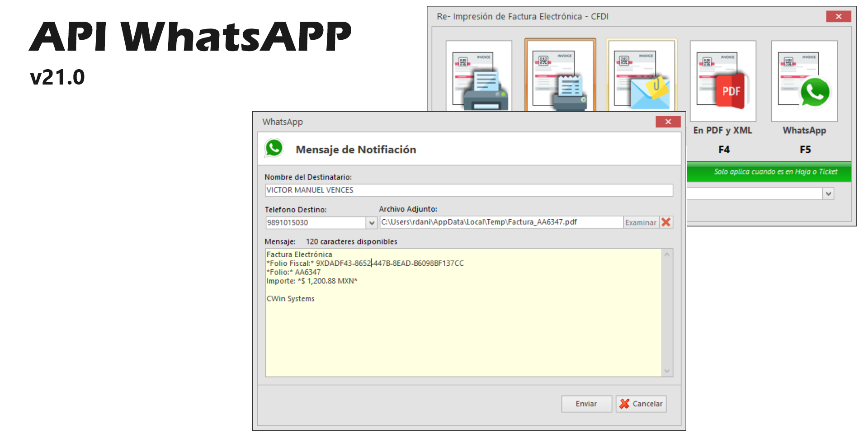This screenshot has height=443, width=868.
Task: Cancel the WhatsApp message dialog
Action: click(x=641, y=404)
